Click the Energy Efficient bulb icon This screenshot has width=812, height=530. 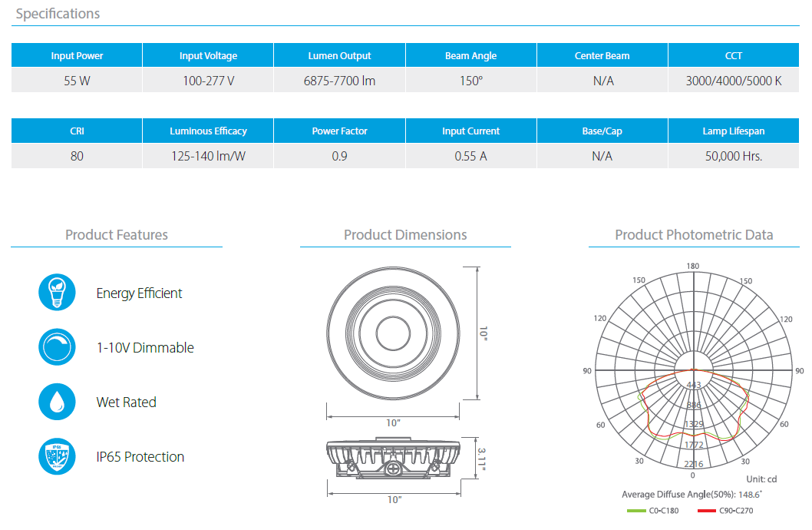tap(57, 292)
